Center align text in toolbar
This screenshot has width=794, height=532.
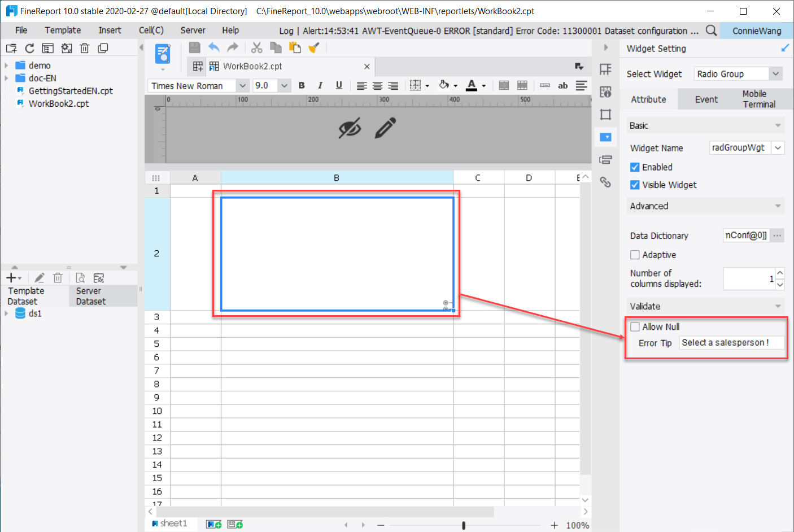[x=377, y=86]
